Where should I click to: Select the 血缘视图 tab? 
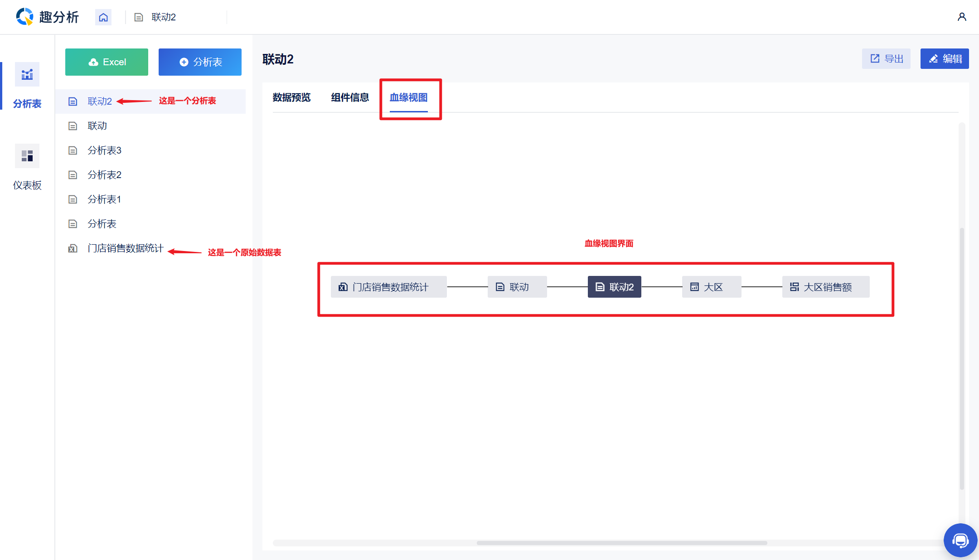(x=408, y=97)
